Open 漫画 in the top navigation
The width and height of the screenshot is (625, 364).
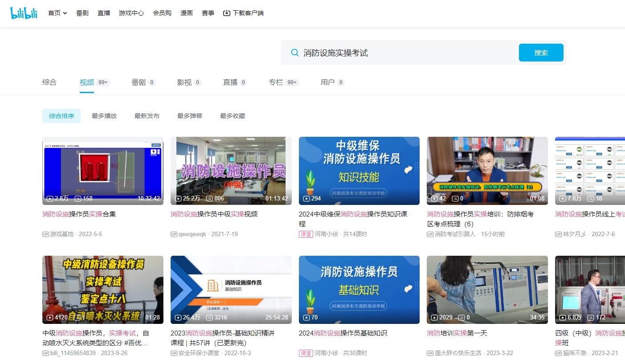187,13
